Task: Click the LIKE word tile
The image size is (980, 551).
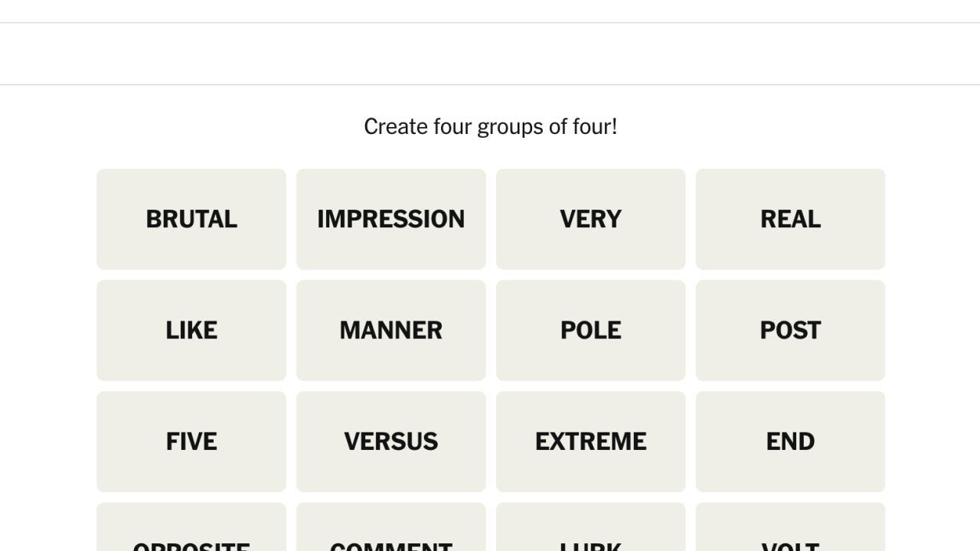Action: click(x=191, y=330)
